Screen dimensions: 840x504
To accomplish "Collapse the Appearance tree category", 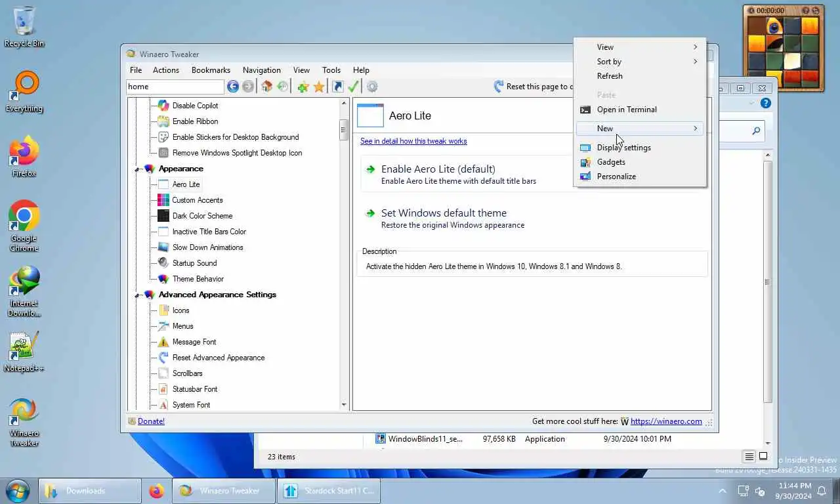I will tap(138, 169).
